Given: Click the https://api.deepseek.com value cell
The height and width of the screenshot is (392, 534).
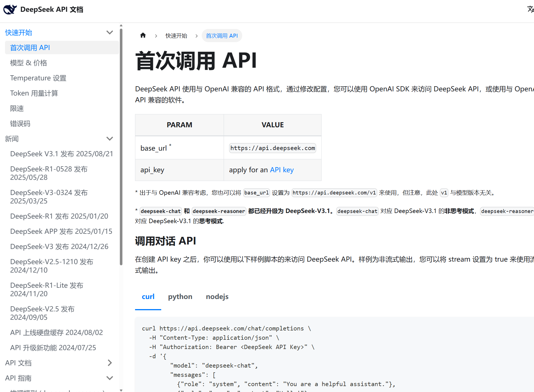Looking at the screenshot, I should click(273, 148).
